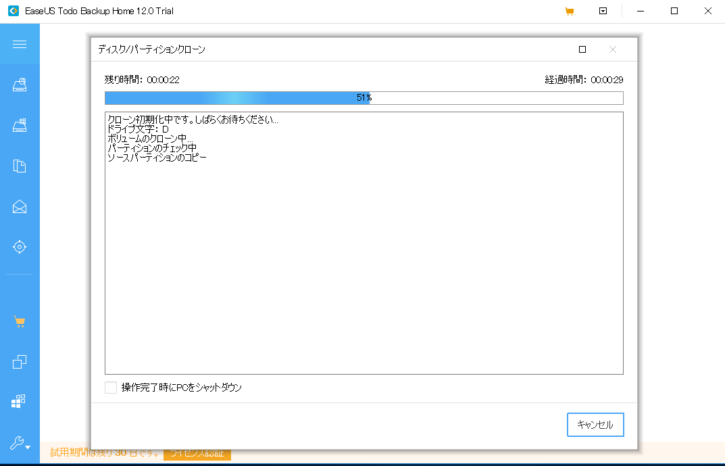
Task: Select Disk/Partition Backup sidebar icon
Action: pyautogui.click(x=19, y=86)
